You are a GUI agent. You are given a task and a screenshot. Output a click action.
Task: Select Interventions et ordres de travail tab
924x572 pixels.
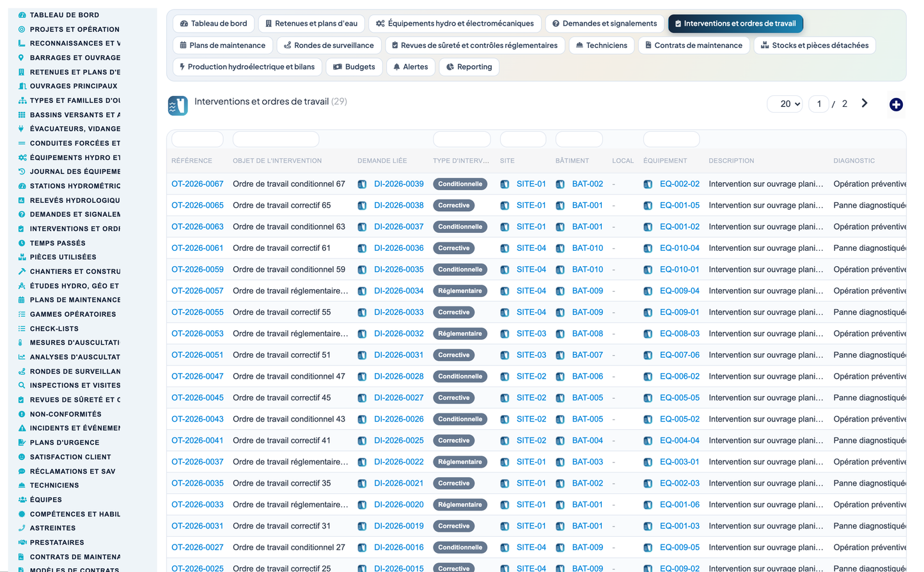point(735,24)
